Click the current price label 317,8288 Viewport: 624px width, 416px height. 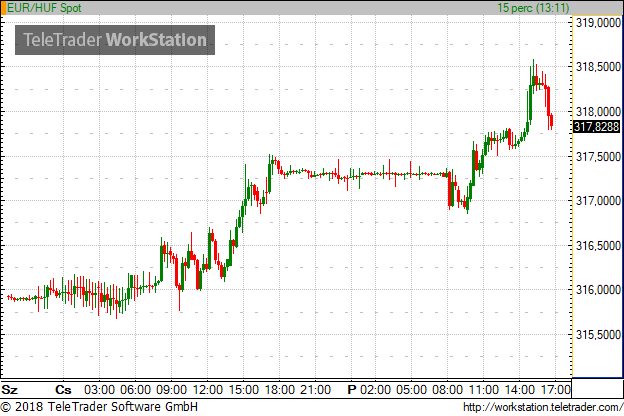pyautogui.click(x=597, y=127)
